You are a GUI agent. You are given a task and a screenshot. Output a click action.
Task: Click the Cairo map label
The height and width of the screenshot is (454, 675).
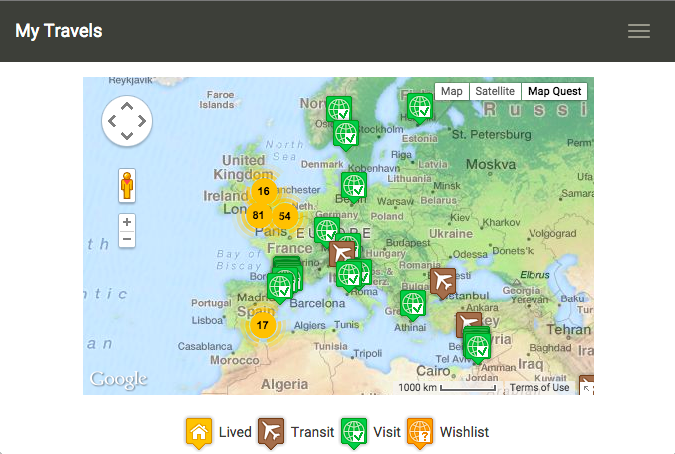[433, 371]
